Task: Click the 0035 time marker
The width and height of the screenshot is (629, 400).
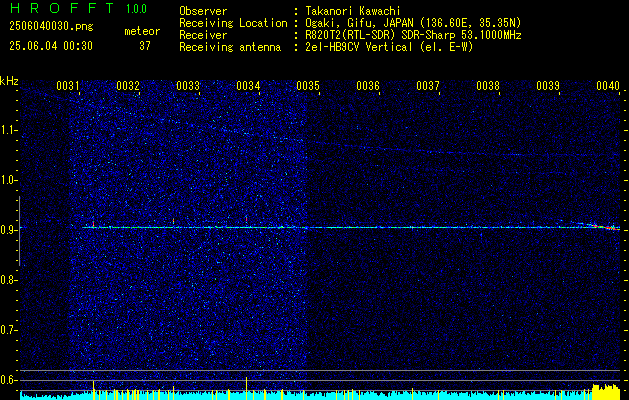Action: (x=308, y=86)
